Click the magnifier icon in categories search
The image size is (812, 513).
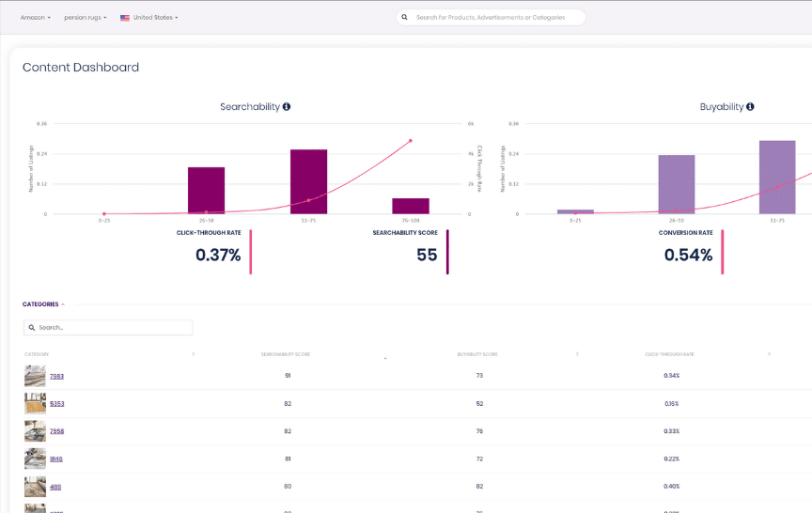32,328
